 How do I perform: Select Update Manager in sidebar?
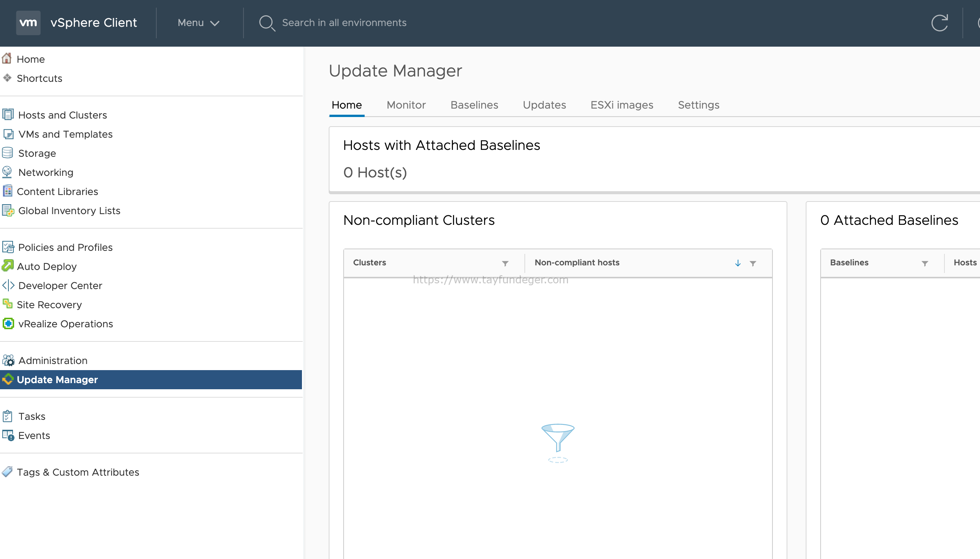pos(151,379)
